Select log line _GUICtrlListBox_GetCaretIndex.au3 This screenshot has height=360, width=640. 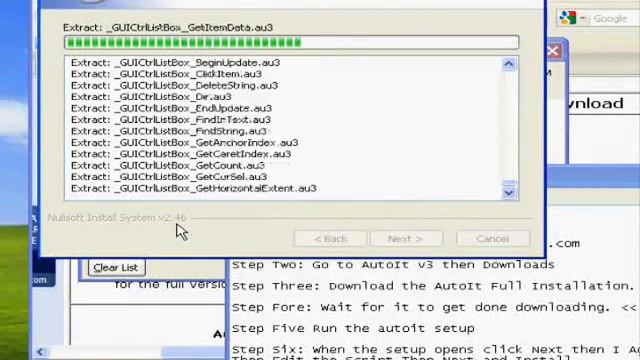[x=181, y=154]
